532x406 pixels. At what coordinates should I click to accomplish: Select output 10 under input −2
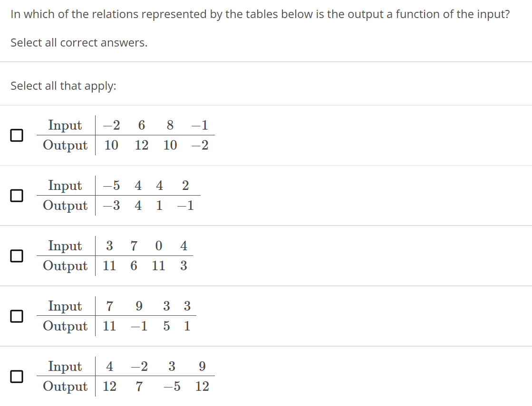pyautogui.click(x=111, y=145)
